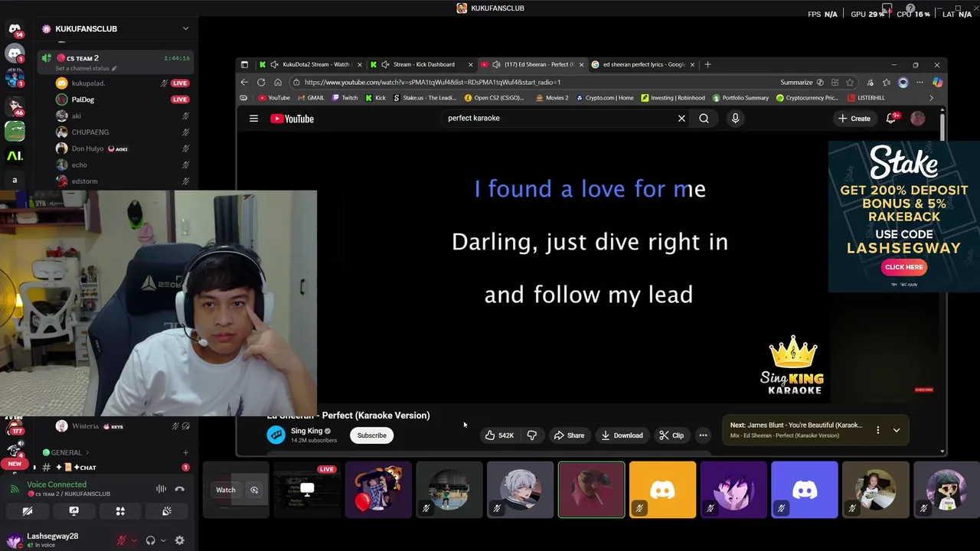Open the Portfolio Summary bookmark
The image size is (980, 551).
(x=740, y=98)
